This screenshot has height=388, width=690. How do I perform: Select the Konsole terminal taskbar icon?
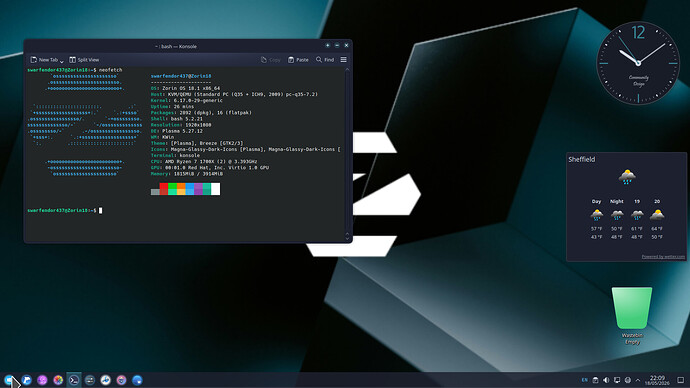[x=74, y=380]
